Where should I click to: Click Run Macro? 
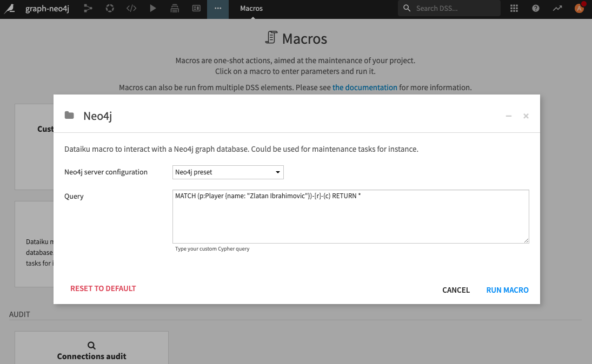pyautogui.click(x=508, y=290)
